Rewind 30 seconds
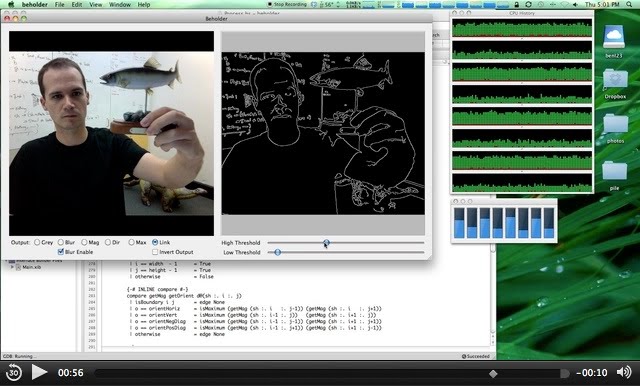Image resolution: width=640 pixels, height=386 pixels. (x=13, y=372)
